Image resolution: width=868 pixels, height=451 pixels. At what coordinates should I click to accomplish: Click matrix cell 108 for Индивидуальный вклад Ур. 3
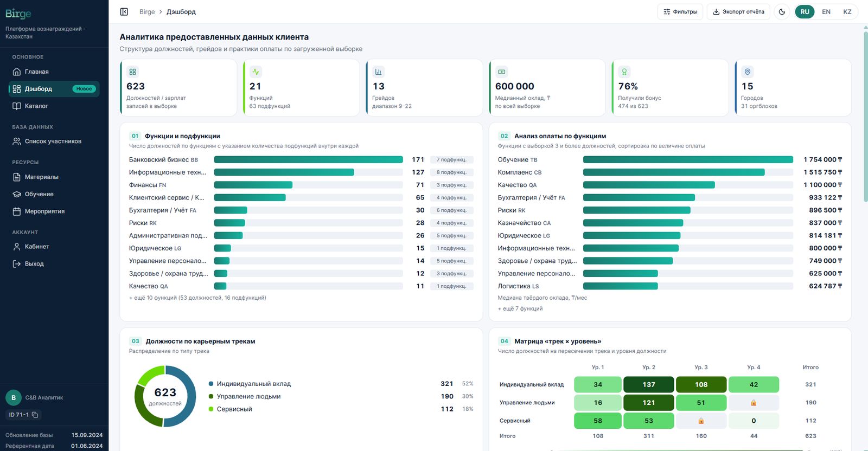tap(701, 385)
